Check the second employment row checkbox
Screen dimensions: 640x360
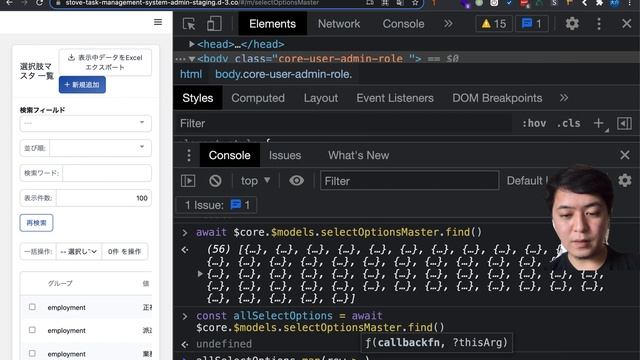coord(32,330)
